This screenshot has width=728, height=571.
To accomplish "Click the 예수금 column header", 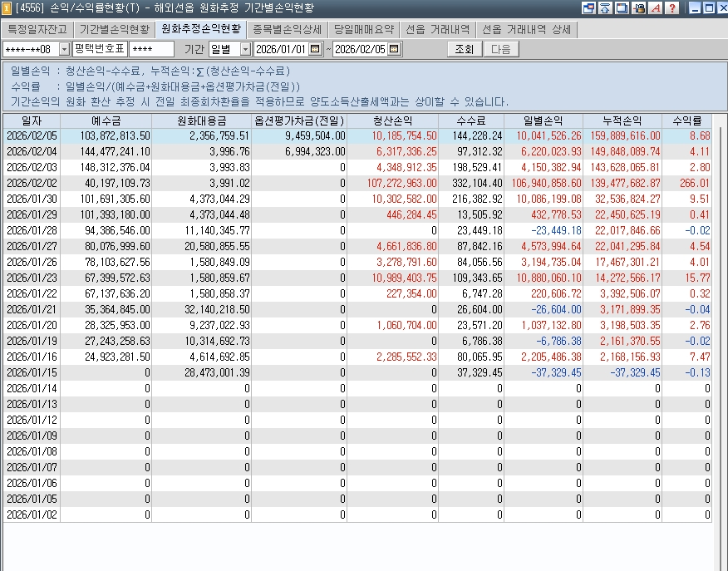I will tap(106, 121).
